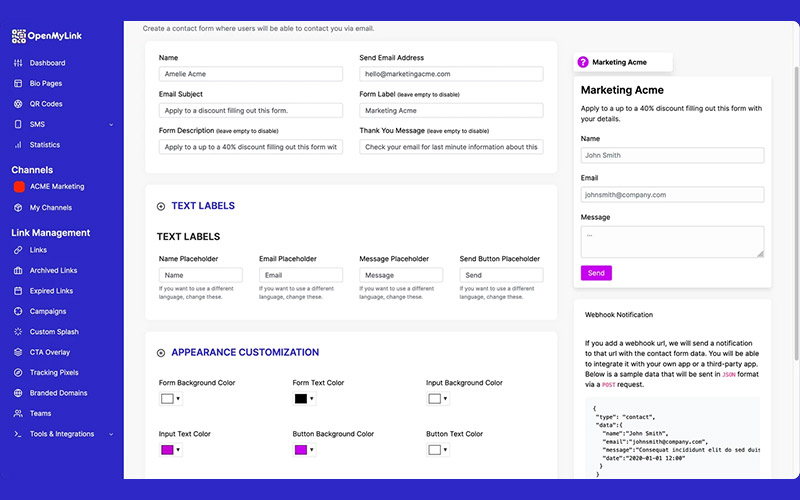Open the Teams sidebar link
800x500 pixels.
pos(40,413)
